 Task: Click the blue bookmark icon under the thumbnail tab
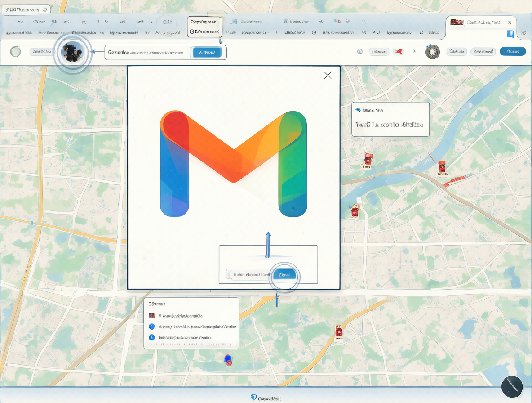[x=510, y=33]
